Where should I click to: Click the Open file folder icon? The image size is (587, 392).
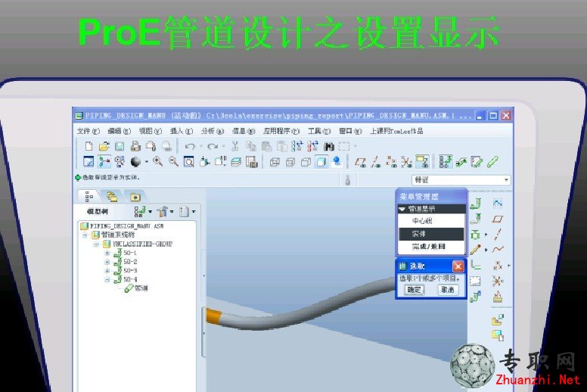(104, 146)
